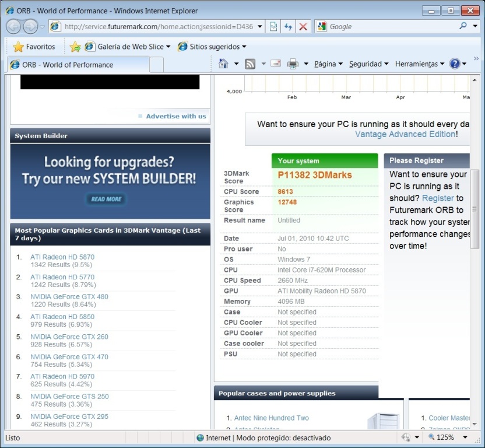485x448 pixels.
Task: Open Sitios sugeridos dropdown
Action: 212,47
